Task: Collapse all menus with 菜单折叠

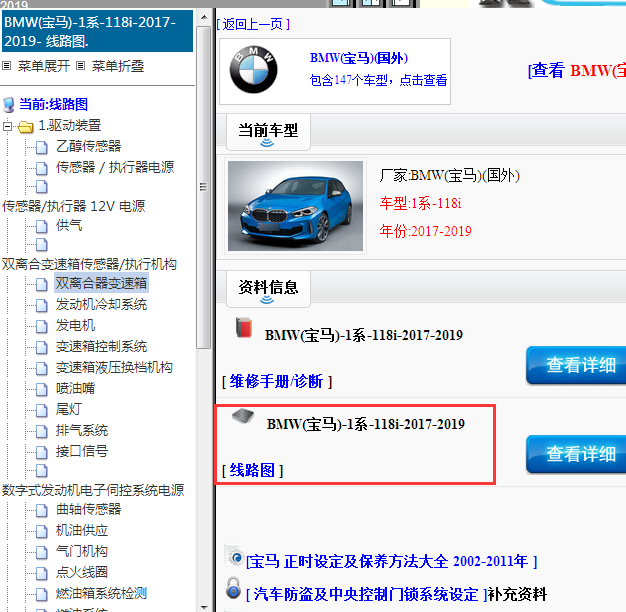Action: 118,66
